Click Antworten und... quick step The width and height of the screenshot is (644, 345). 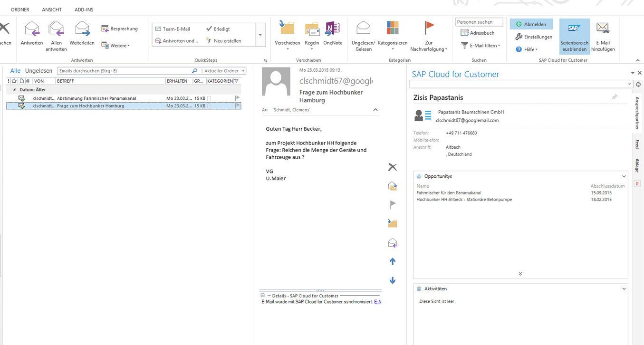177,41
